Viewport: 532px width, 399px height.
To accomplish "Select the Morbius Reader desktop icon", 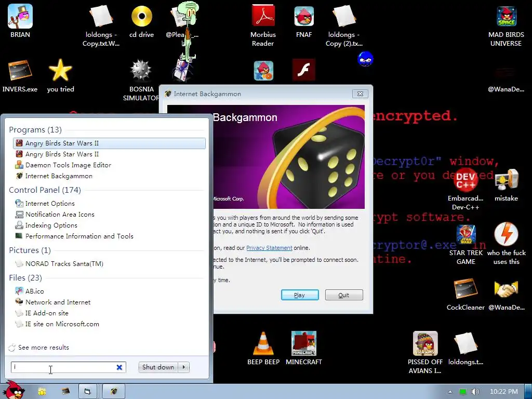I will [263, 25].
